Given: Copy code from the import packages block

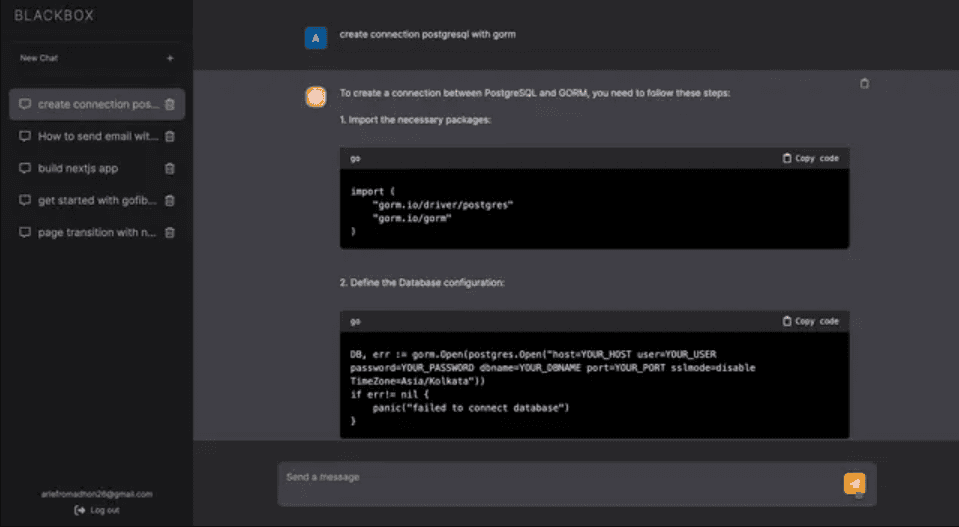Looking at the screenshot, I should 810,158.
